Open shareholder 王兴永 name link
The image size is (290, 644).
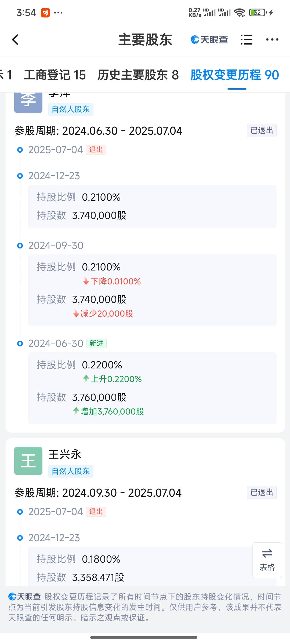pos(65,454)
